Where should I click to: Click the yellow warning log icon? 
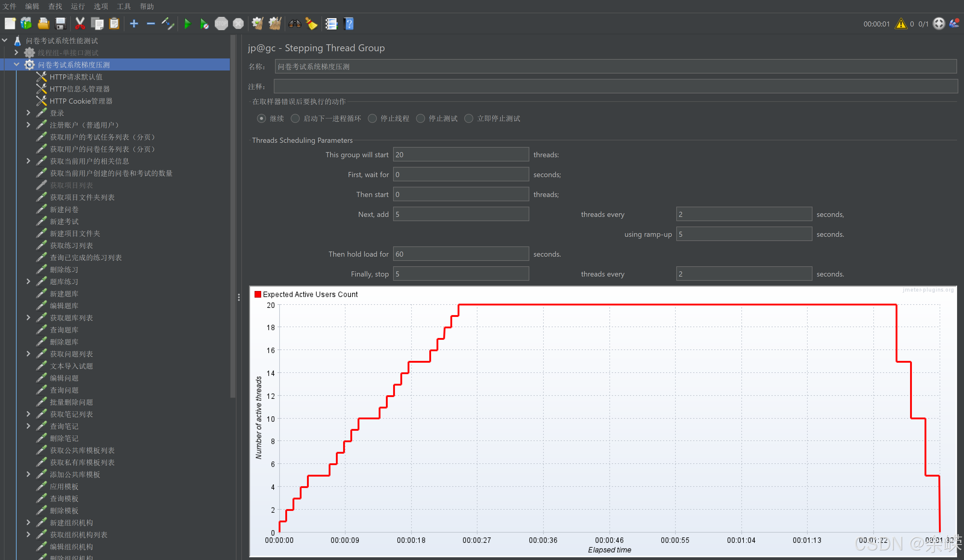[901, 24]
